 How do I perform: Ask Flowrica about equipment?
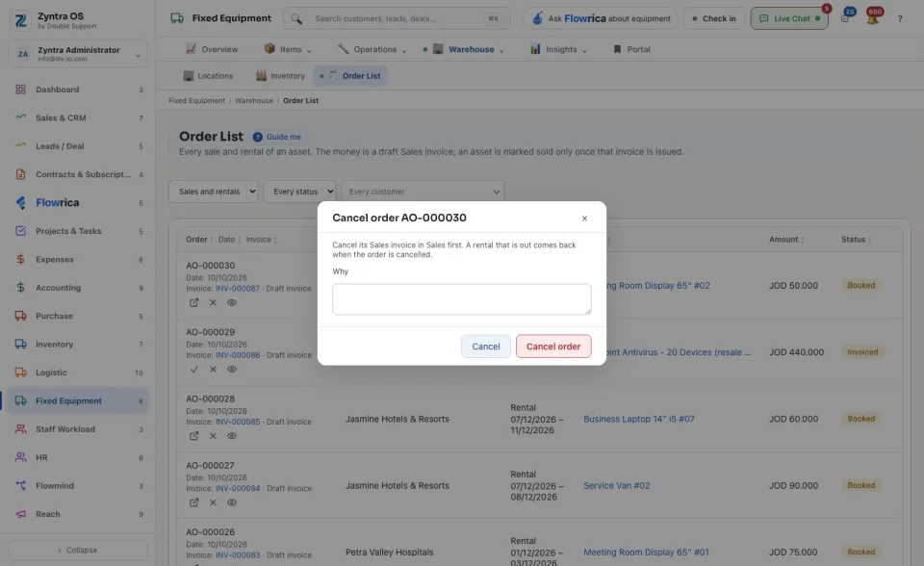[601, 18]
